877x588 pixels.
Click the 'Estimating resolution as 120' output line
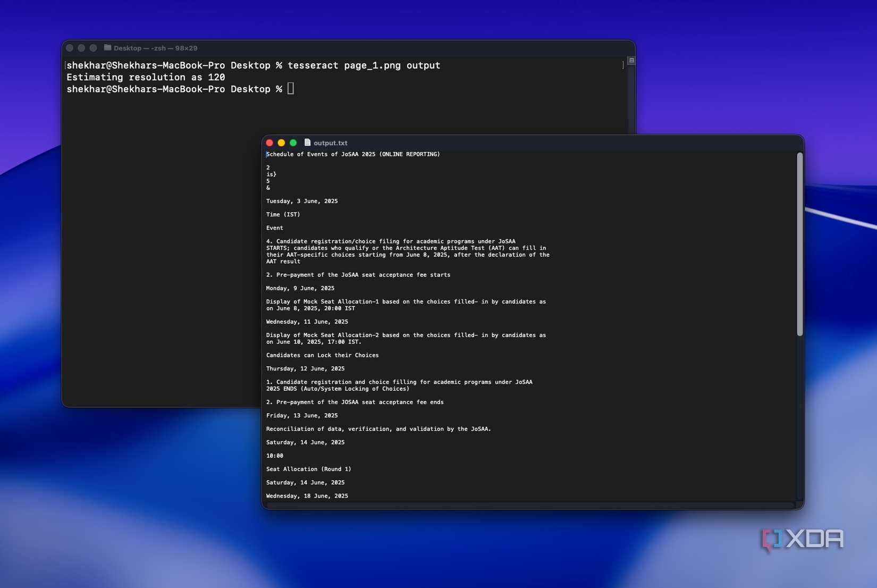pyautogui.click(x=146, y=77)
